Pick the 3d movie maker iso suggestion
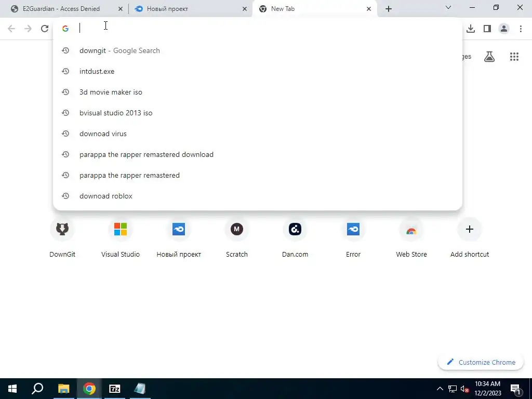This screenshot has width=532, height=399. click(258, 92)
